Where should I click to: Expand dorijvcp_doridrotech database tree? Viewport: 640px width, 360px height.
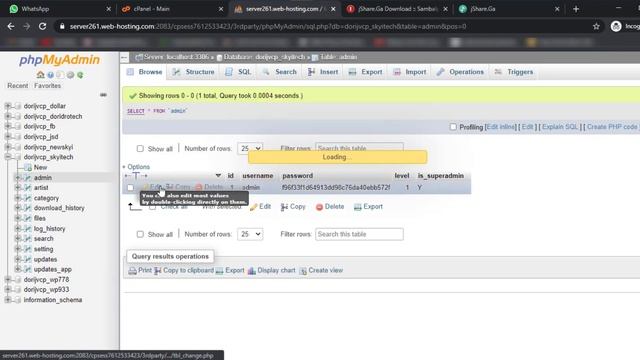click(x=7, y=116)
